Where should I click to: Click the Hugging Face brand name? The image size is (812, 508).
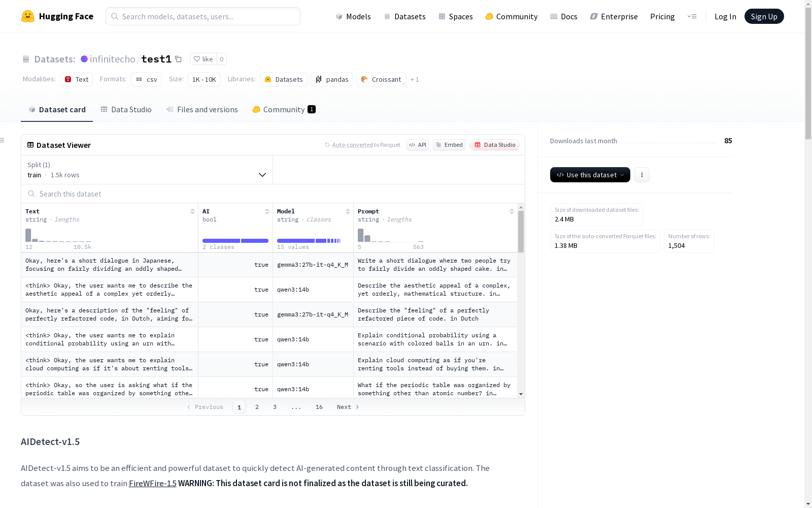click(66, 16)
